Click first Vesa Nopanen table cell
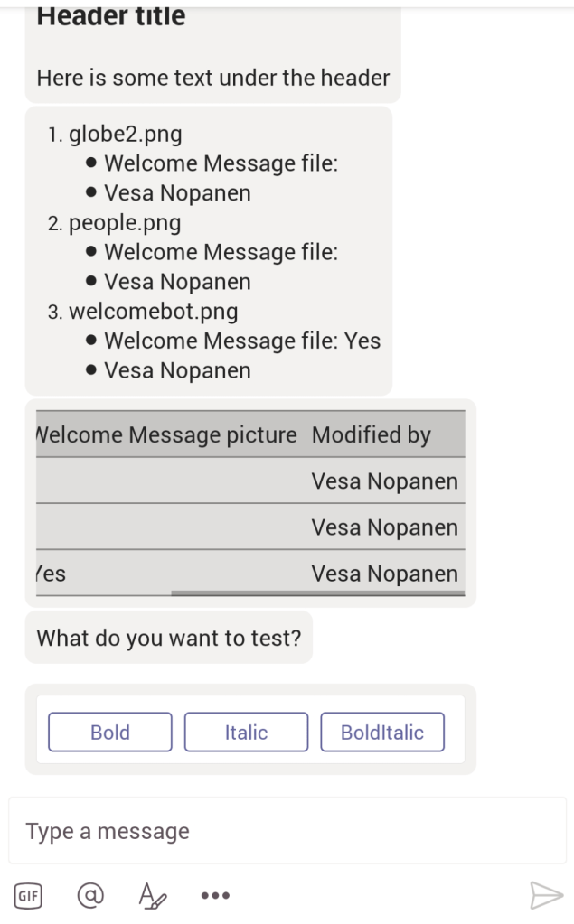The width and height of the screenshot is (574, 924). tap(384, 481)
